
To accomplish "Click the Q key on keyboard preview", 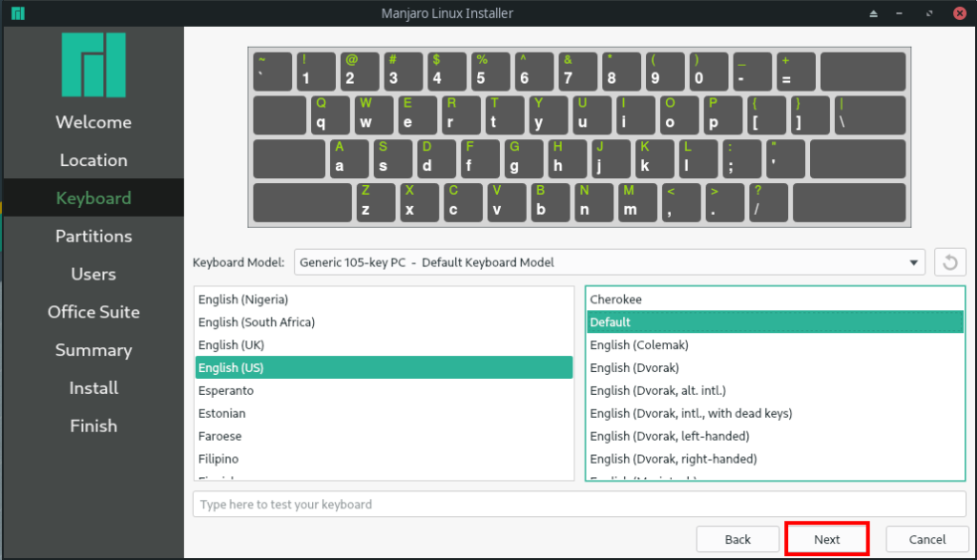I will pos(330,115).
